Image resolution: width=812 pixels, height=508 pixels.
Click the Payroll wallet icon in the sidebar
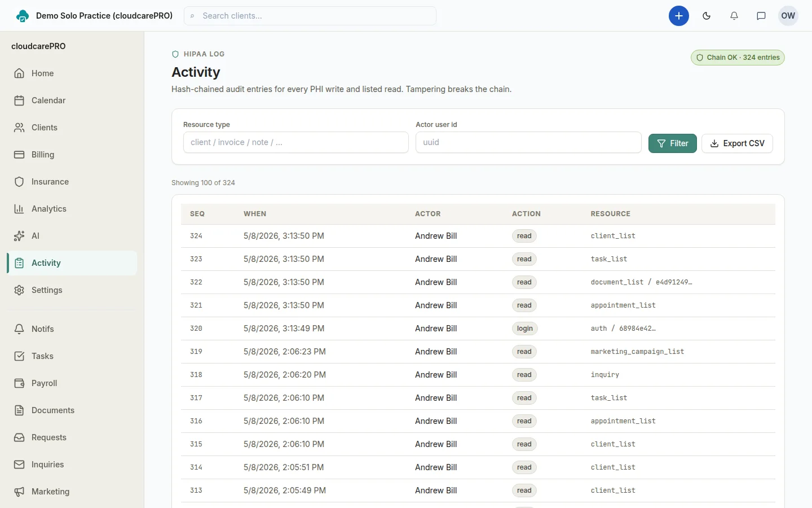click(19, 383)
